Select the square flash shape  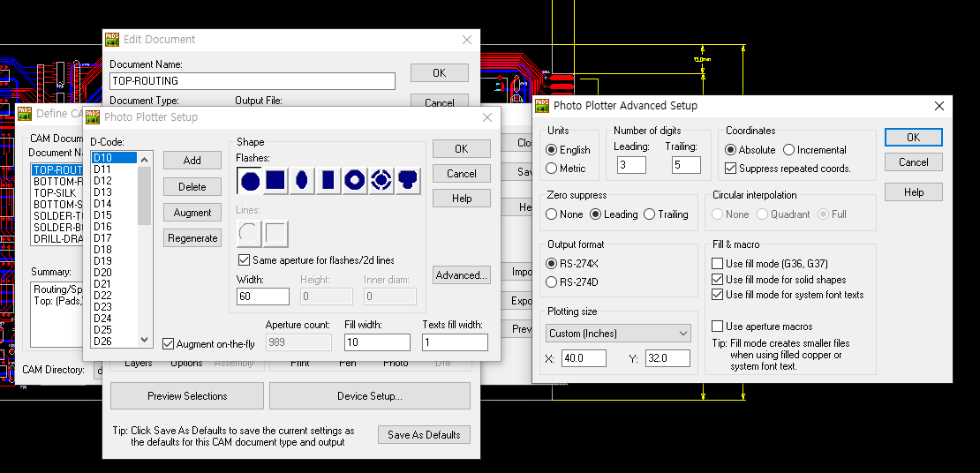(x=275, y=181)
